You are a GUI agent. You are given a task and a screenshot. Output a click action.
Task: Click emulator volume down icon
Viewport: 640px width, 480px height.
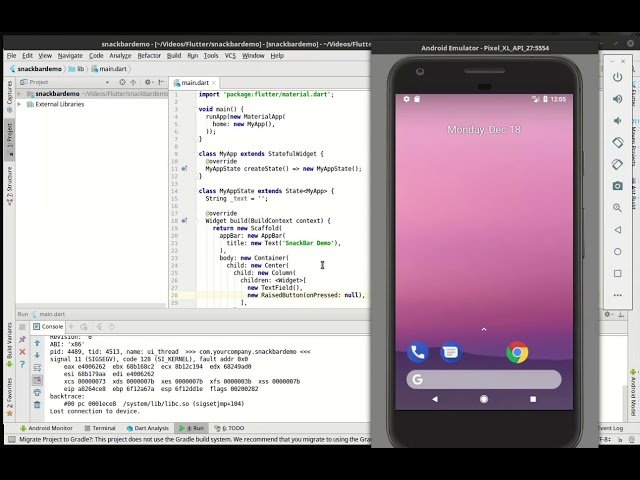[618, 120]
